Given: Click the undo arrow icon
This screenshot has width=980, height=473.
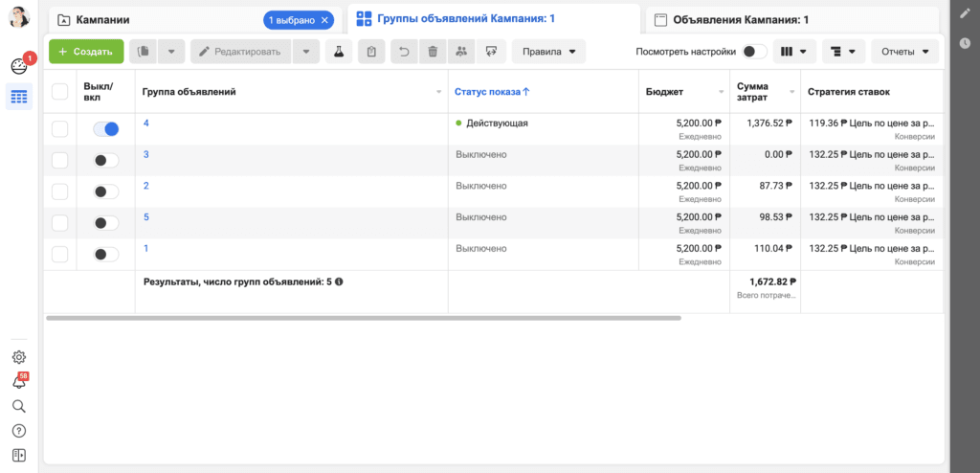Looking at the screenshot, I should 403,52.
